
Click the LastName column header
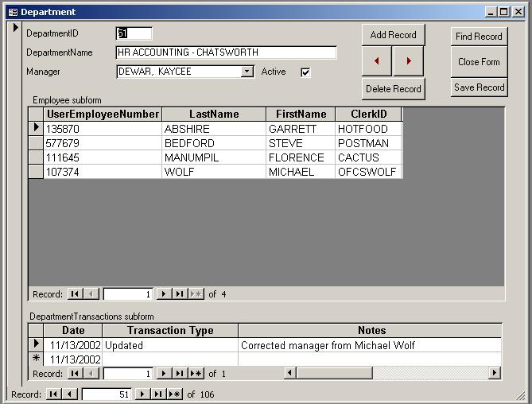[214, 115]
